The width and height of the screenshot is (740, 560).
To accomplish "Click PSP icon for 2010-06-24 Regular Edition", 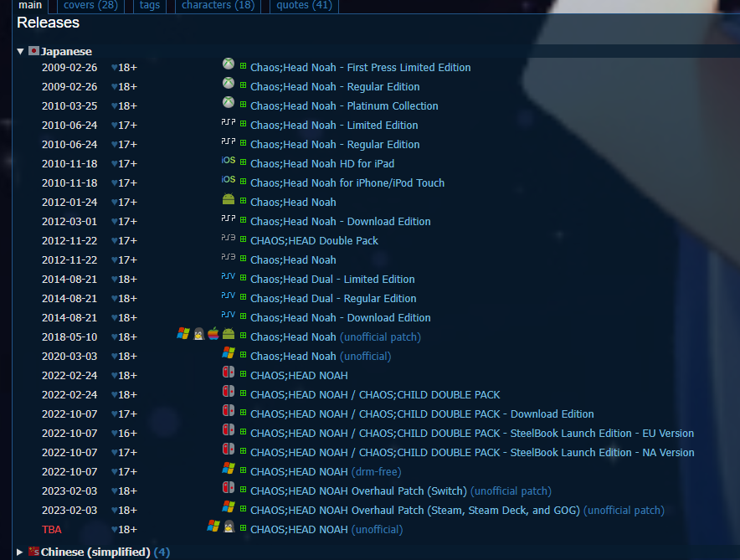I will point(229,141).
